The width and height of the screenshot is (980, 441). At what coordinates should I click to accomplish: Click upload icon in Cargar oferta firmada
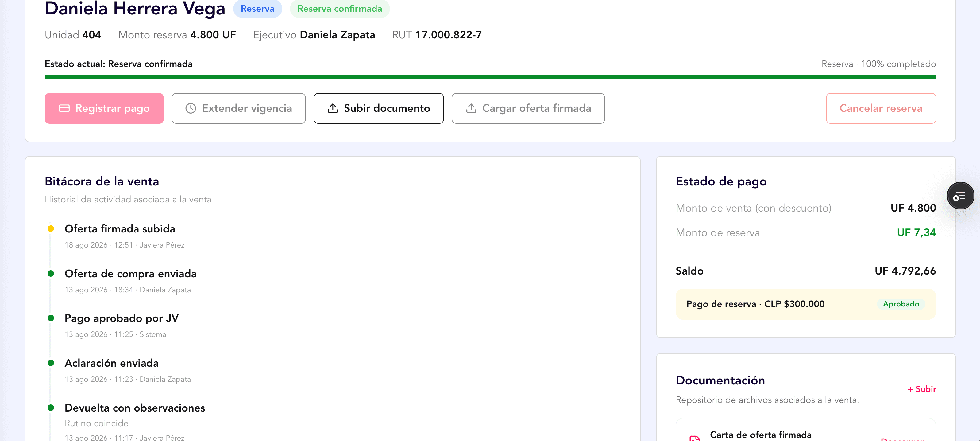471,108
